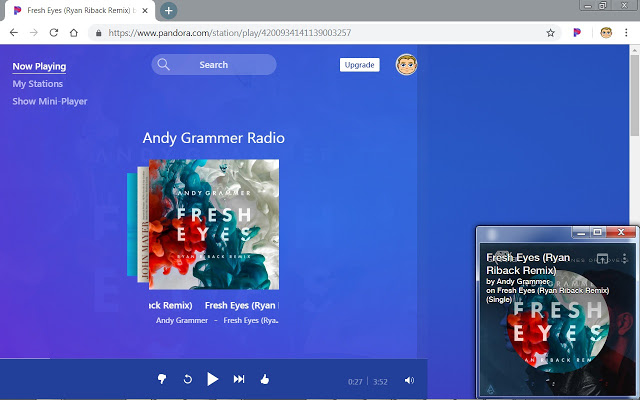
Task: Open My Stations list
Action: coord(38,84)
